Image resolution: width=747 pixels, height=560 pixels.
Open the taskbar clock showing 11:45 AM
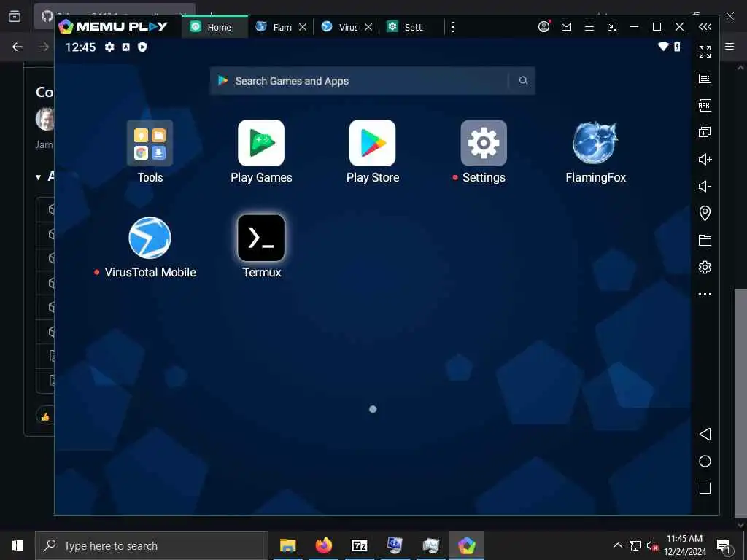click(684, 545)
